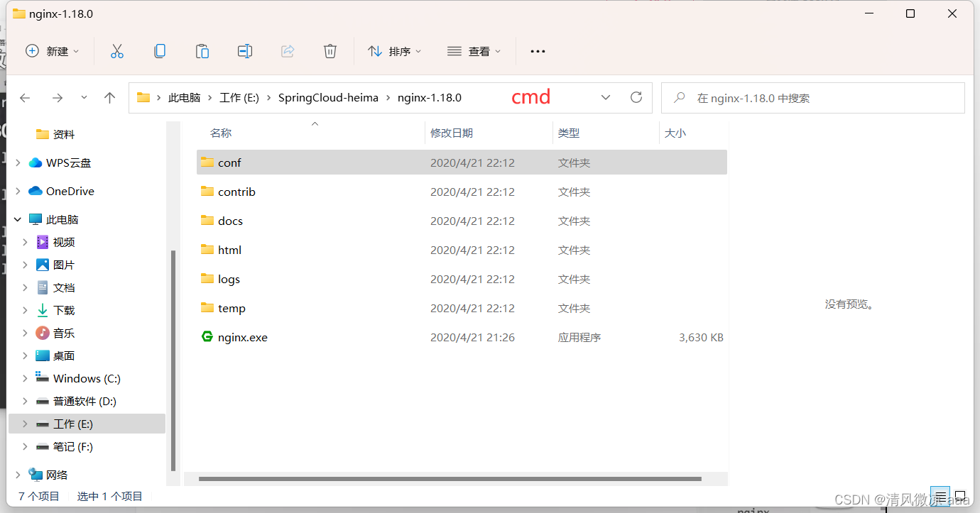980x513 pixels.
Task: Expand the OneDrive tree node
Action: pos(18,191)
